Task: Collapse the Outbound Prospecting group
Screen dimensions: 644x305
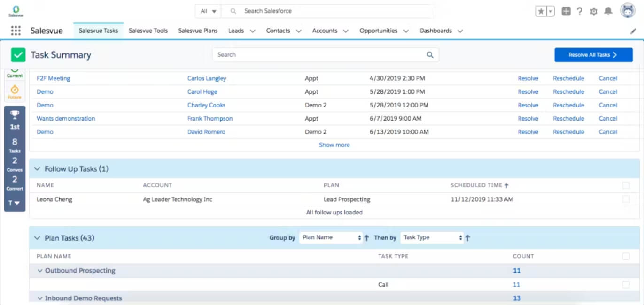Action: click(x=40, y=271)
